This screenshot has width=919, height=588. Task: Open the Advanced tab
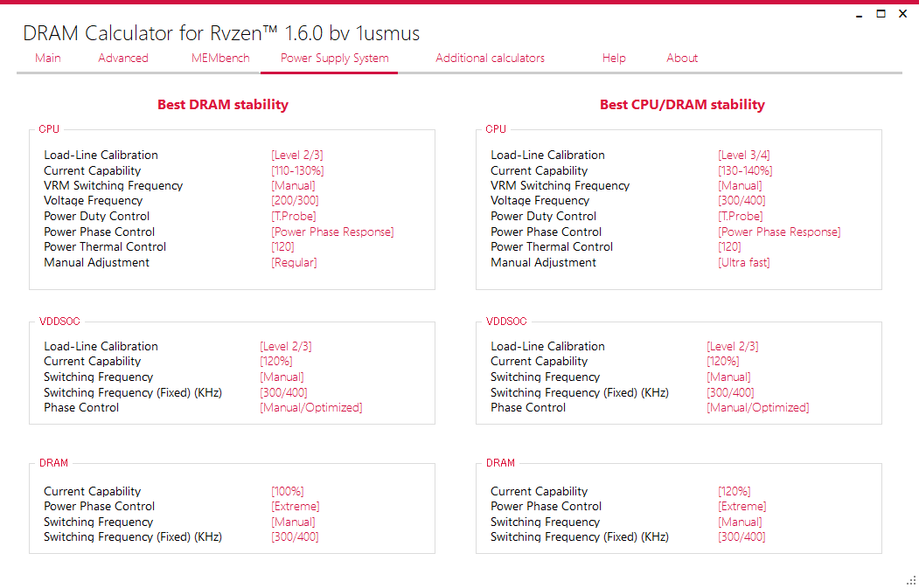123,58
